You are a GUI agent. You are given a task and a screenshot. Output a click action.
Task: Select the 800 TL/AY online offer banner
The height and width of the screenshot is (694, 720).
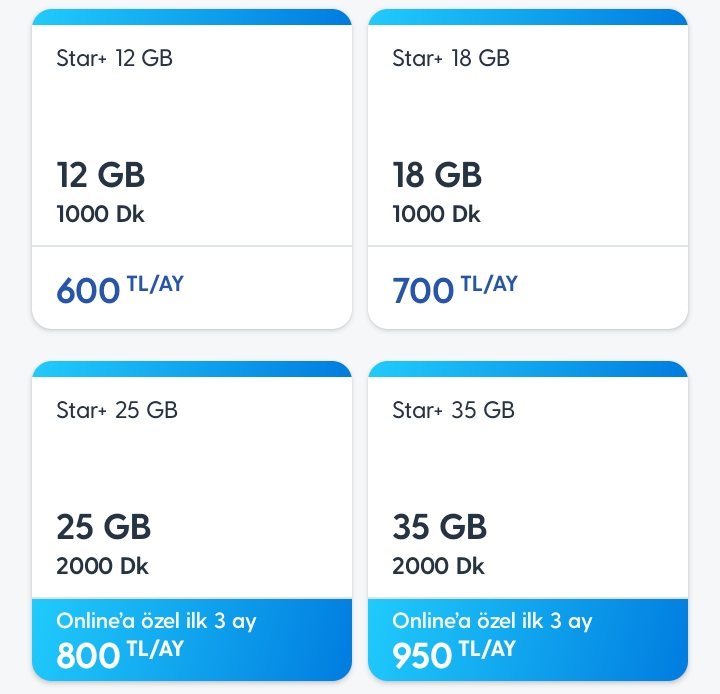pos(192,640)
